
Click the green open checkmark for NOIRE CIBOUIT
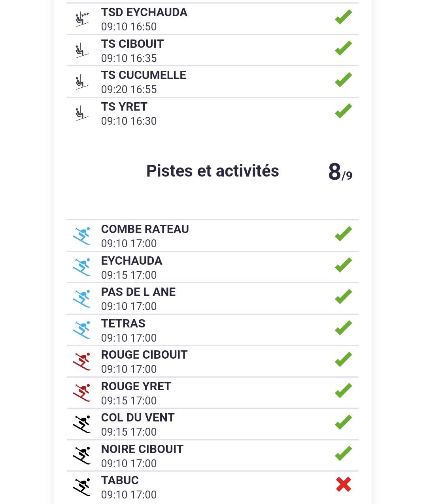pyautogui.click(x=343, y=453)
